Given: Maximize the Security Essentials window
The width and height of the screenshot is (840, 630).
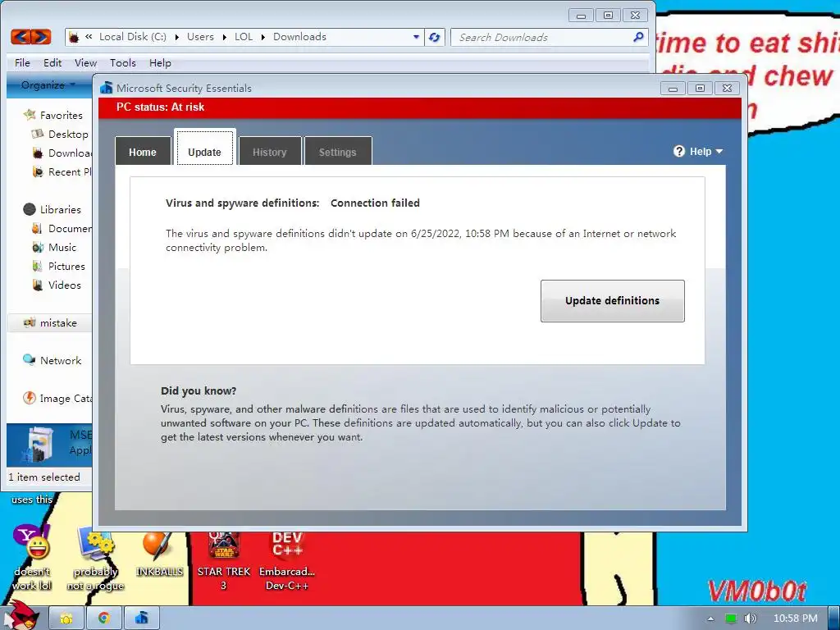Looking at the screenshot, I should [701, 89].
